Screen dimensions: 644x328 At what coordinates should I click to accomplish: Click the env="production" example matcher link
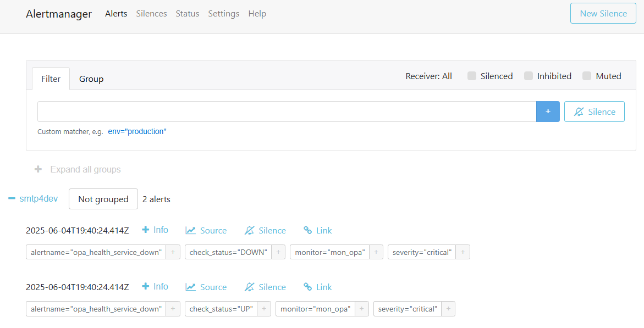(137, 131)
